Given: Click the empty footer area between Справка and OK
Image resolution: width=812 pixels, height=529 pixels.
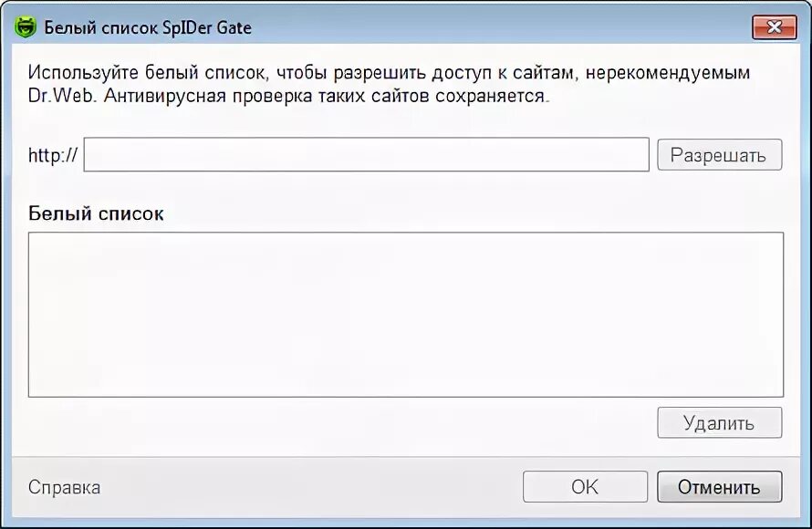Looking at the screenshot, I should [x=310, y=487].
